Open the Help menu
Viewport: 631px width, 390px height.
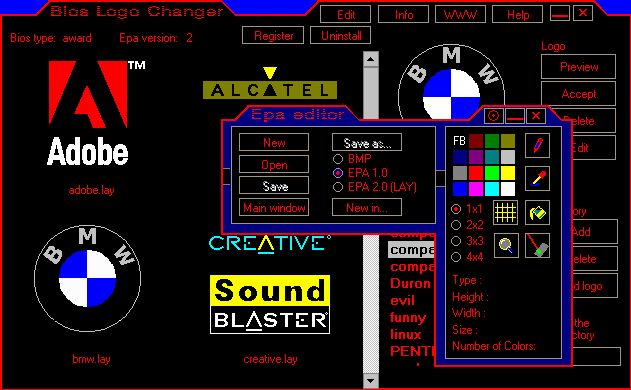click(518, 15)
